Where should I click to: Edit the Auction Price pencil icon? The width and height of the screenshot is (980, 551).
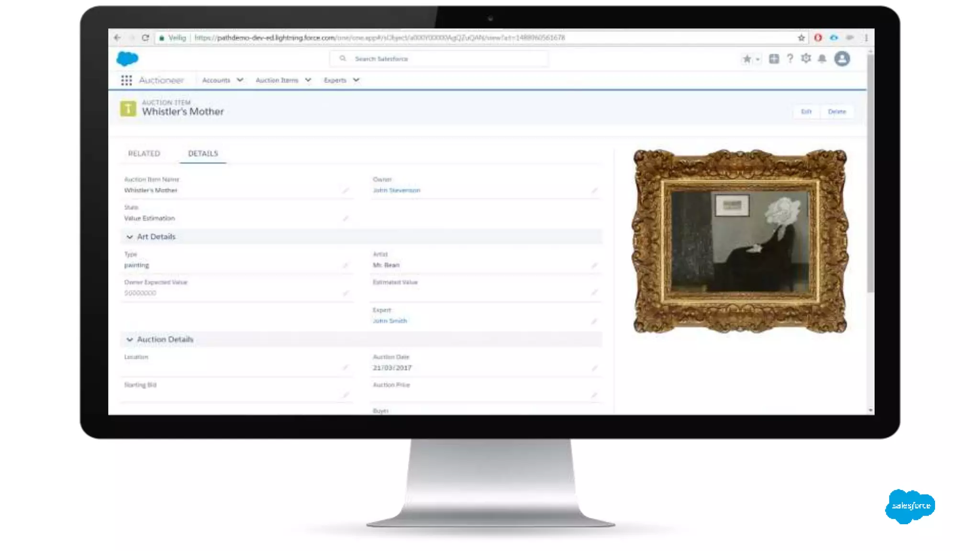click(x=594, y=395)
